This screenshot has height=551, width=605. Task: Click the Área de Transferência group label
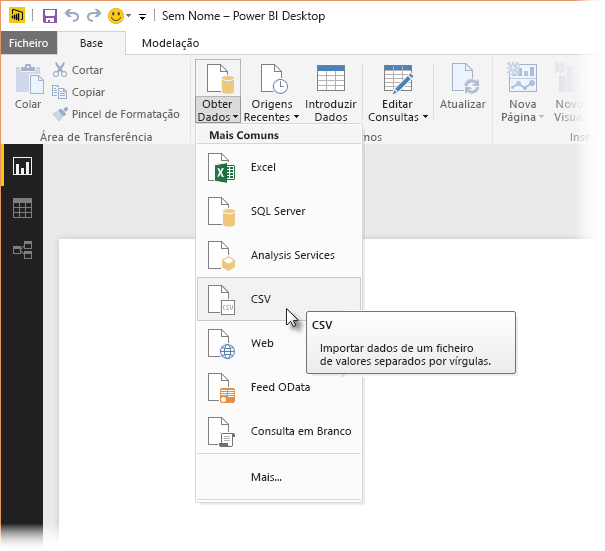[96, 137]
